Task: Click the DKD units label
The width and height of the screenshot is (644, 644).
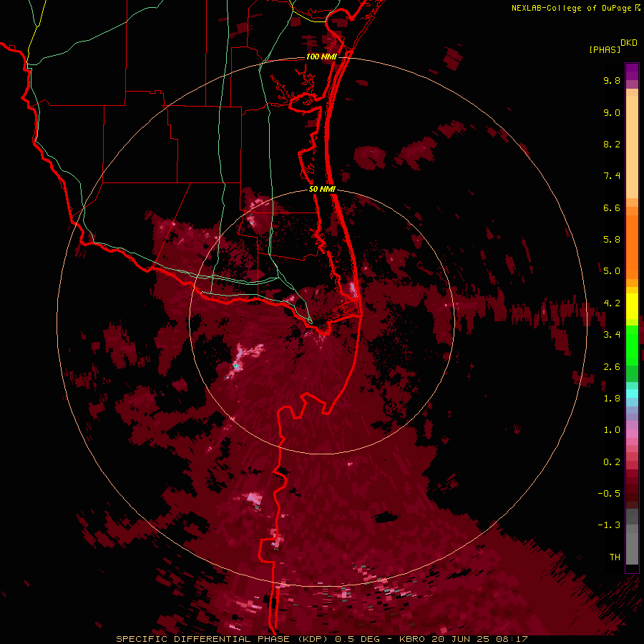Action: pos(629,43)
